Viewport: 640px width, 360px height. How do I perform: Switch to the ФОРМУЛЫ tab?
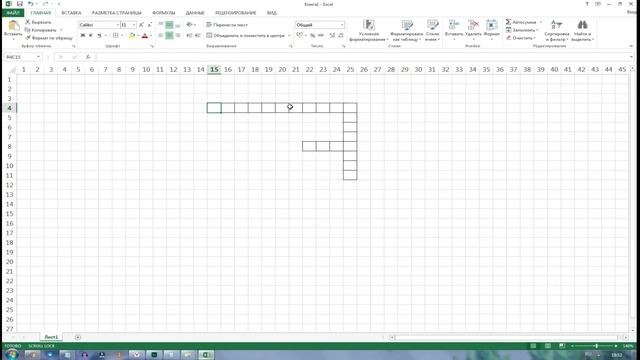pyautogui.click(x=164, y=13)
